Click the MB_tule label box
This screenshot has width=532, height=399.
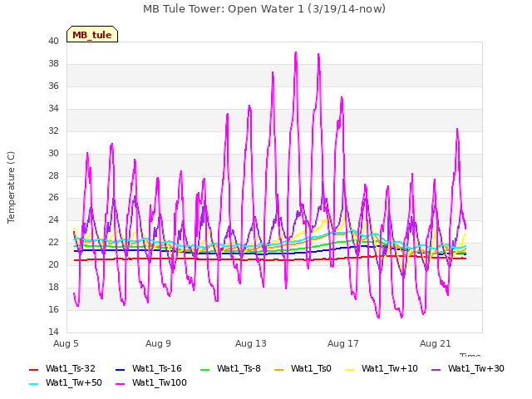(x=92, y=34)
